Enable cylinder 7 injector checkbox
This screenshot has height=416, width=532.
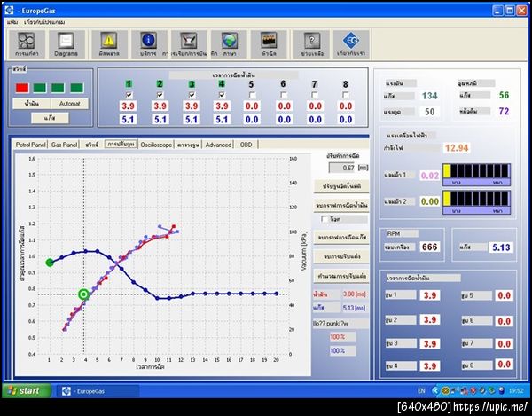tap(315, 95)
